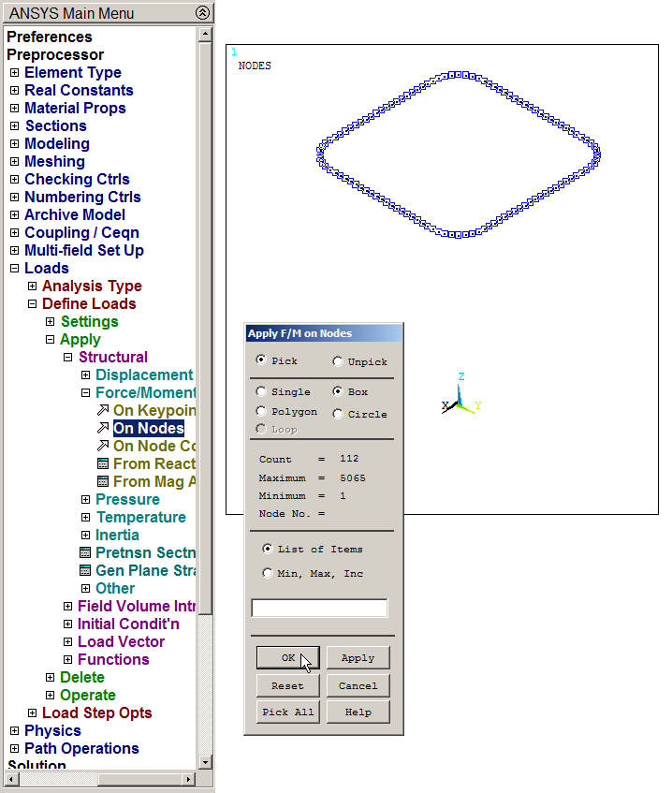The image size is (672, 793).
Task: Expand the Sections node
Action: (x=15, y=125)
